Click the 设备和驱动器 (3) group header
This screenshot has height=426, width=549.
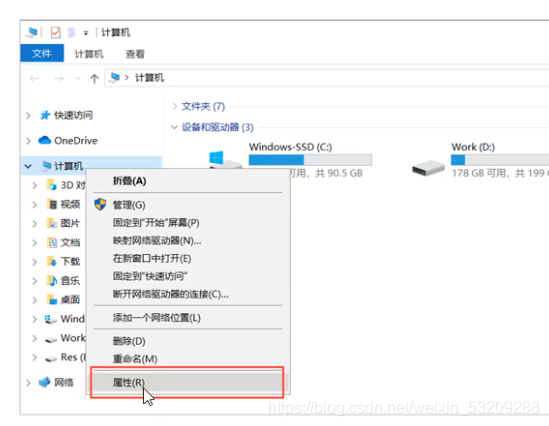pos(217,127)
